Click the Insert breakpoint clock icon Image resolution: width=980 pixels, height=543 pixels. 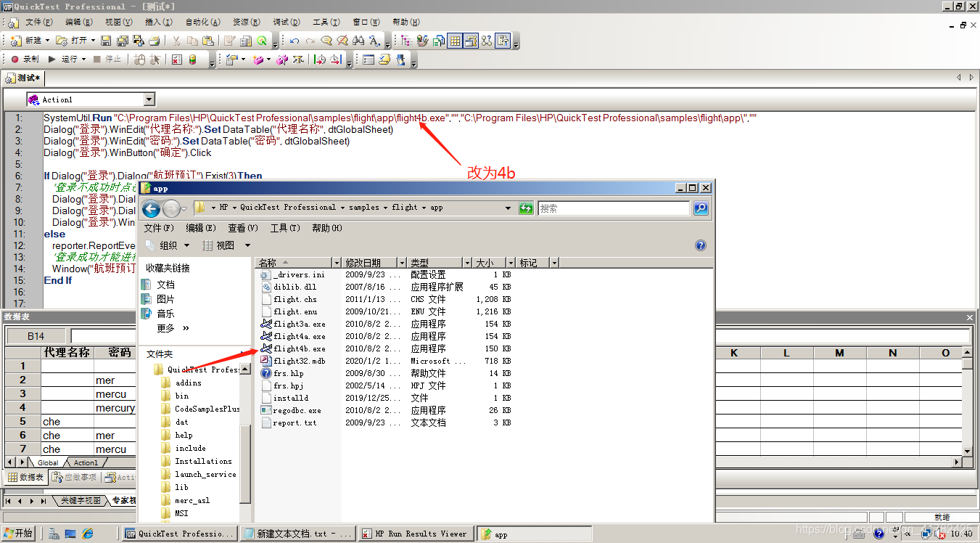point(319,60)
